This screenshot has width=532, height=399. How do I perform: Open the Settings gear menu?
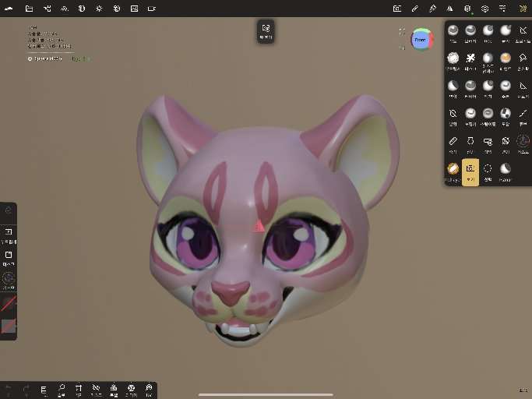(484, 9)
